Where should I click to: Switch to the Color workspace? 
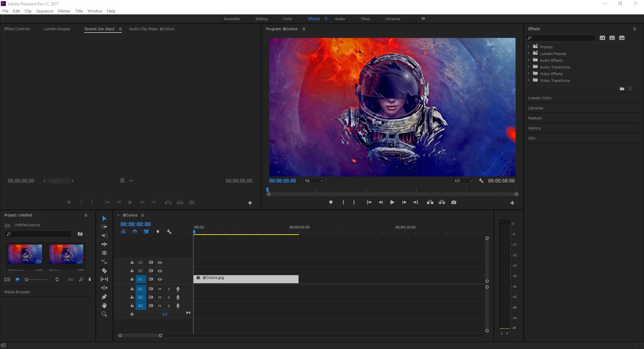(x=288, y=19)
